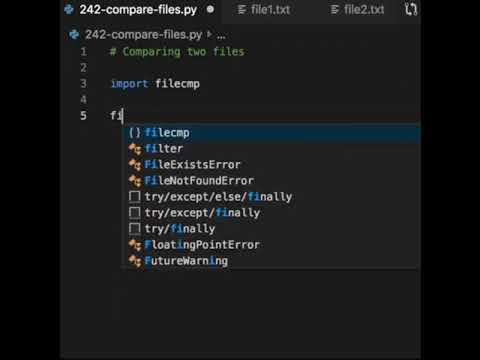Click the unsaved dot on 242-compare-files.py tab
480x360 pixels.
pyautogui.click(x=210, y=9)
